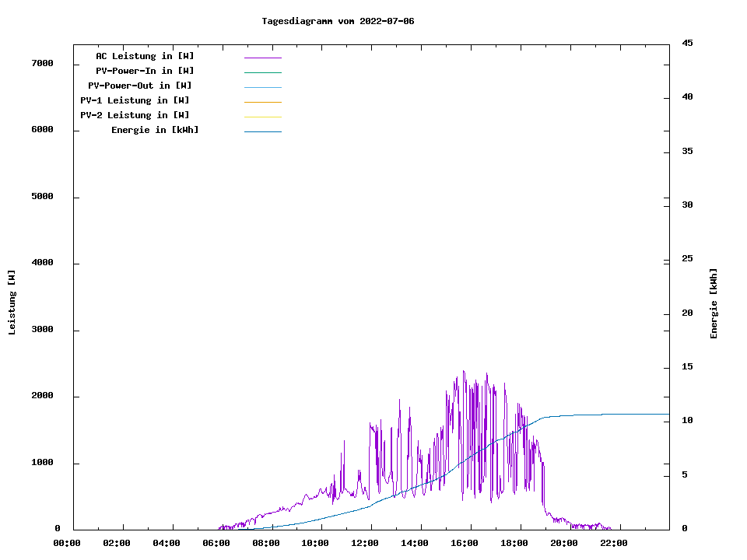Select the 06:00 tick on the time axis
Image resolution: width=747 pixels, height=560 pixels.
pos(216,543)
